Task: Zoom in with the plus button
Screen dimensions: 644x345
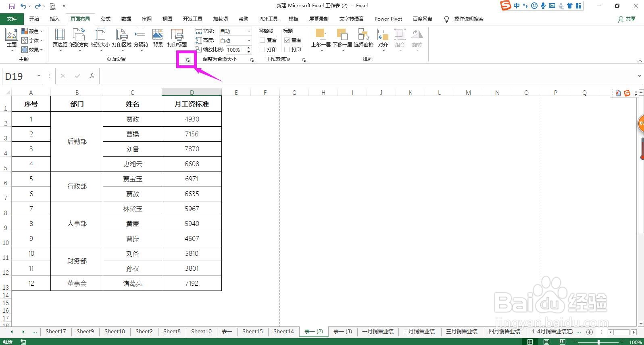Action: point(622,342)
